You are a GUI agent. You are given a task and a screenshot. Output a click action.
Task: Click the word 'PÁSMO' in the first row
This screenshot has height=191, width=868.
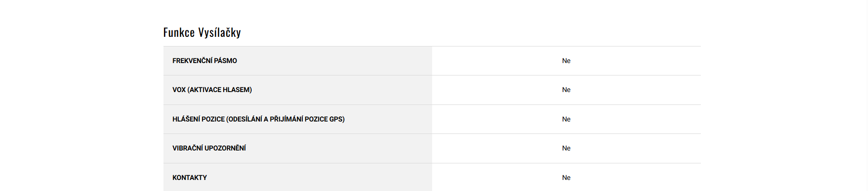coord(225,61)
